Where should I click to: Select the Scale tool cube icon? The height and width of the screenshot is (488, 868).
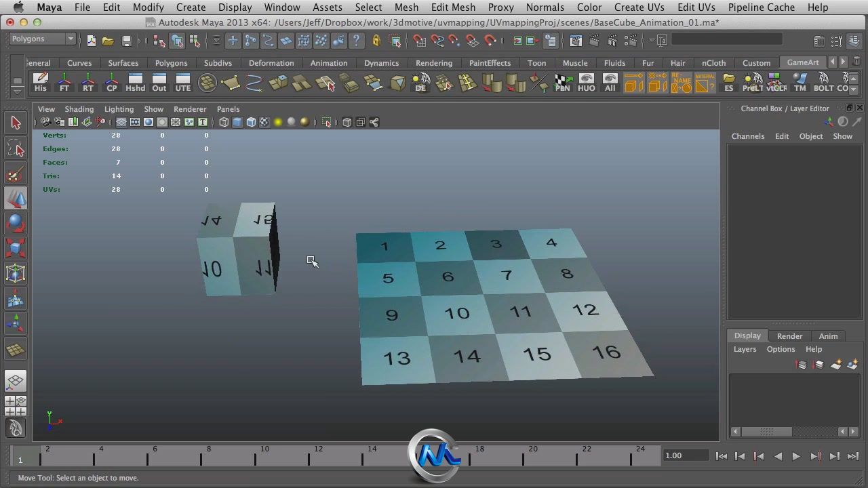[16, 249]
